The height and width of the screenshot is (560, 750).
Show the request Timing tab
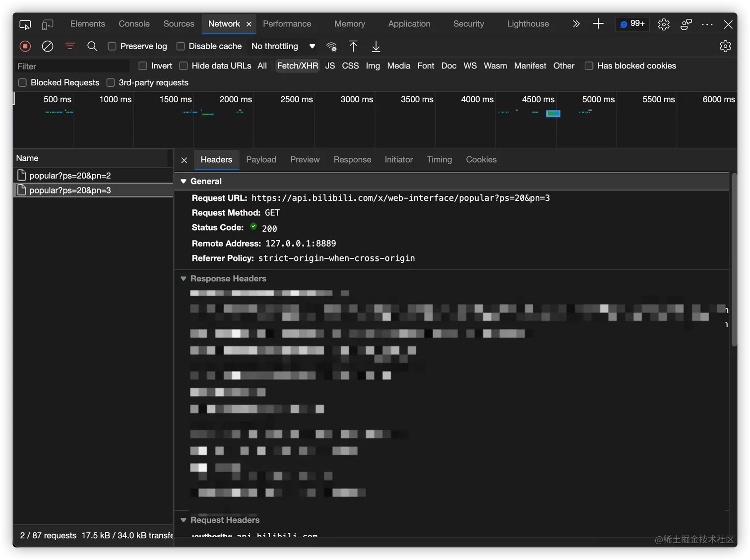tap(439, 160)
